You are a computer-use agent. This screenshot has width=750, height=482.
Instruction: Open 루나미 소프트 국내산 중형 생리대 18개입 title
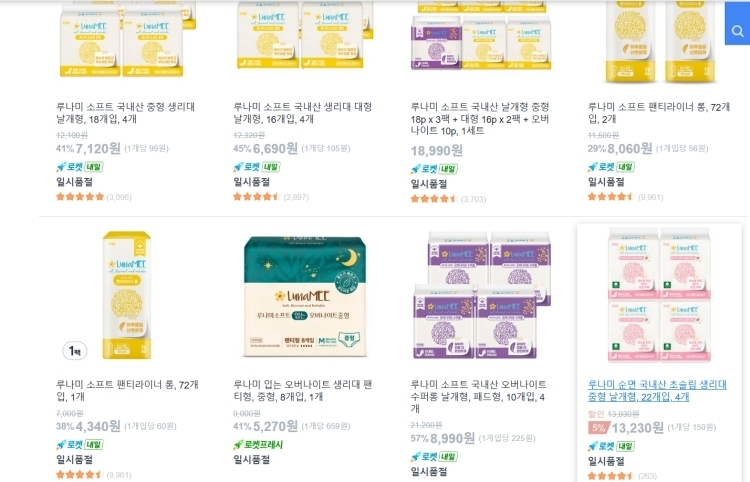click(x=125, y=113)
